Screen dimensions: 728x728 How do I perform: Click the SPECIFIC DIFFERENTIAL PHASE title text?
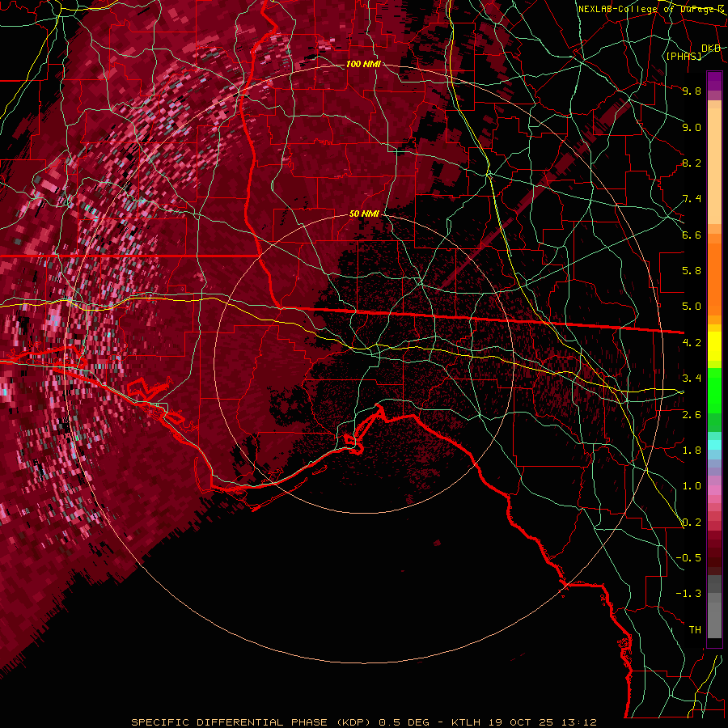230,722
